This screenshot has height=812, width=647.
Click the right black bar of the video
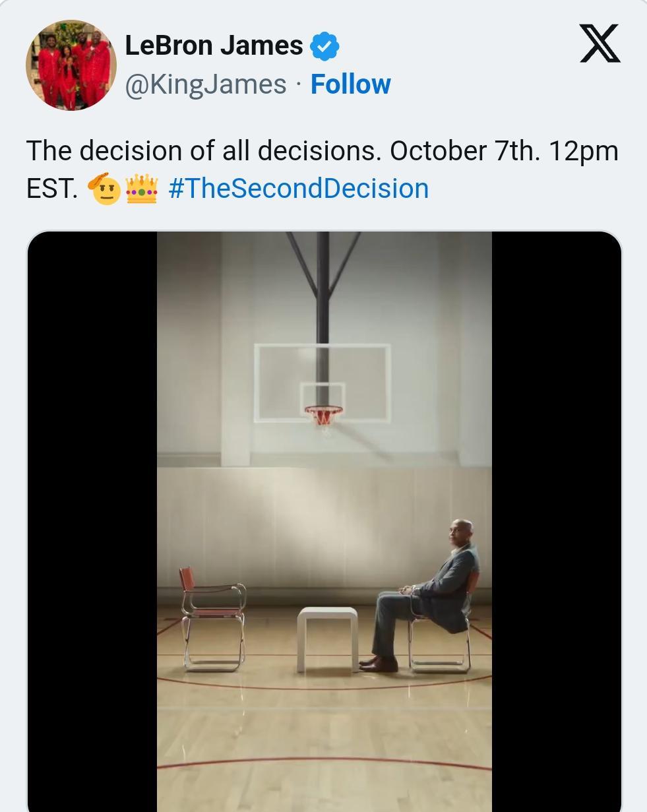(x=556, y=521)
